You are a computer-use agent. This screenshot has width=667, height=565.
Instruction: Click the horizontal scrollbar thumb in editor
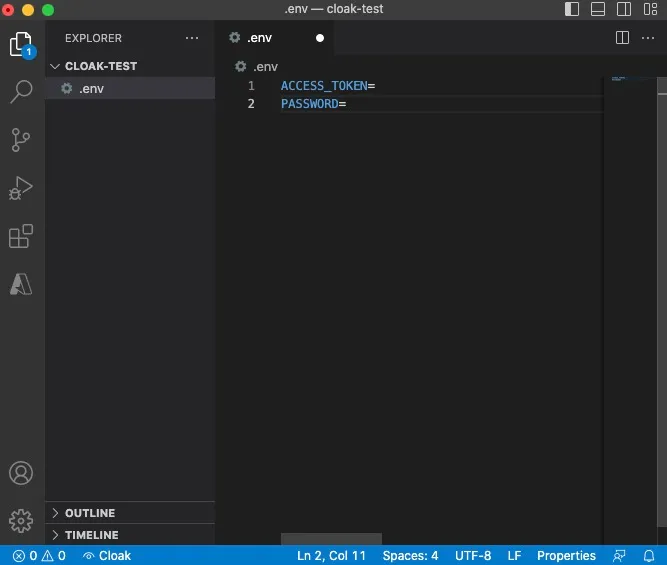click(x=331, y=539)
